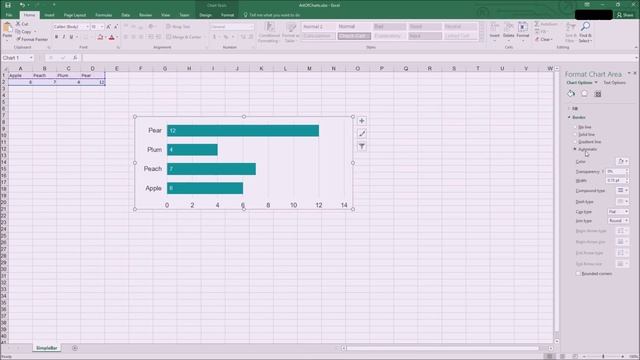This screenshot has height=360, width=640.
Task: Open the Effects pentagon icon in pane
Action: point(584,93)
